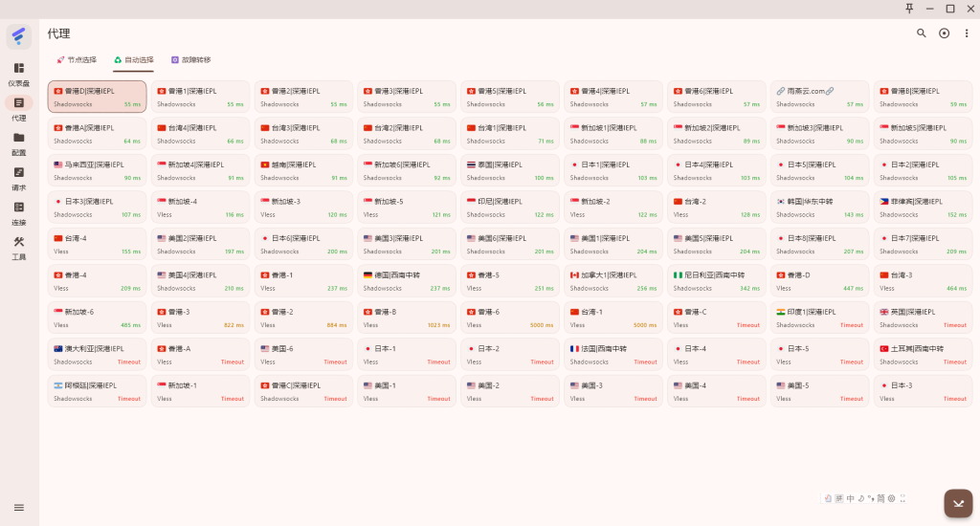Select the 雨燕云.com proxy card
The height and width of the screenshot is (526, 980).
click(x=819, y=97)
